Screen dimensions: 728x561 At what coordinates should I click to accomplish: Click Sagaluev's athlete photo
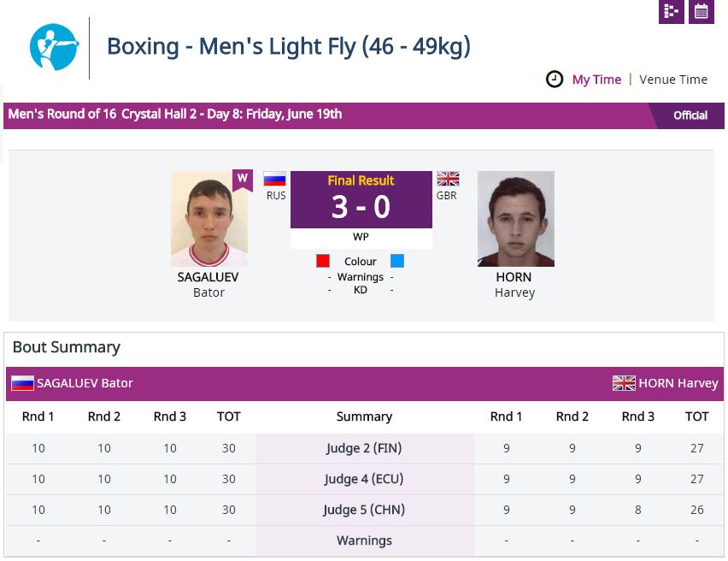click(208, 219)
